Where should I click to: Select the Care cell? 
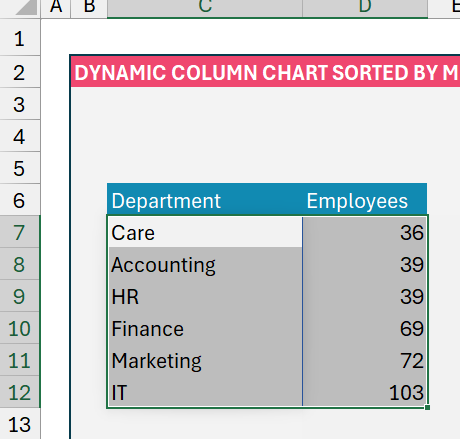tap(205, 232)
